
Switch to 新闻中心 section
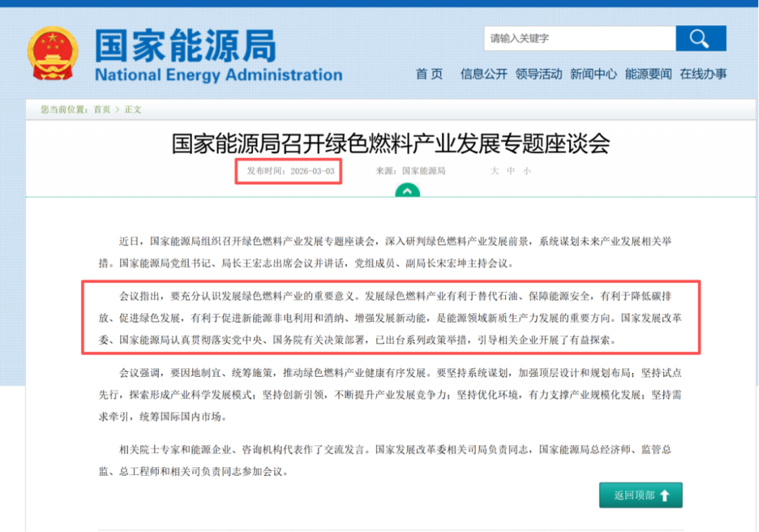tap(593, 74)
